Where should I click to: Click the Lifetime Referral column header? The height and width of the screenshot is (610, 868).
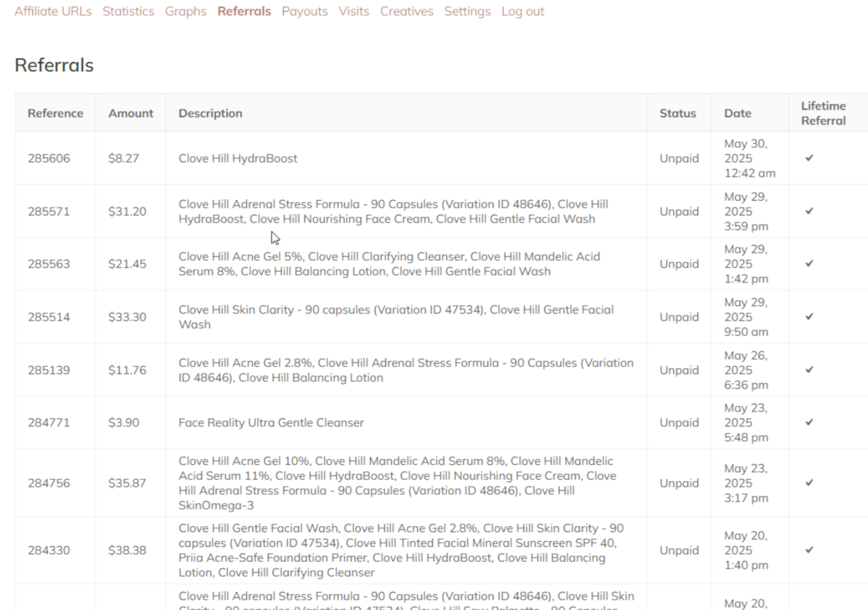click(824, 113)
